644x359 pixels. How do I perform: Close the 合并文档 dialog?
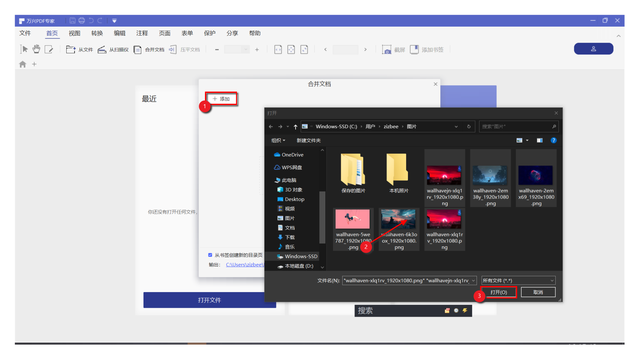[435, 84]
